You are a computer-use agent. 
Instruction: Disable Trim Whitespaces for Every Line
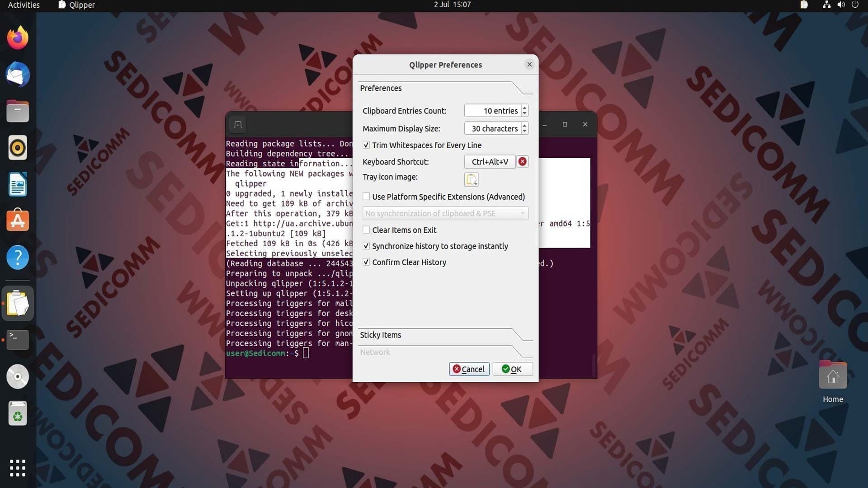point(366,145)
